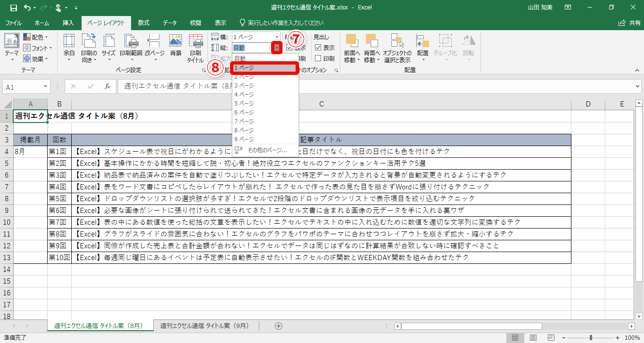Toggle the 見出し (headings) 印刷 checkbox
The height and width of the screenshot is (343, 644).
[318, 58]
